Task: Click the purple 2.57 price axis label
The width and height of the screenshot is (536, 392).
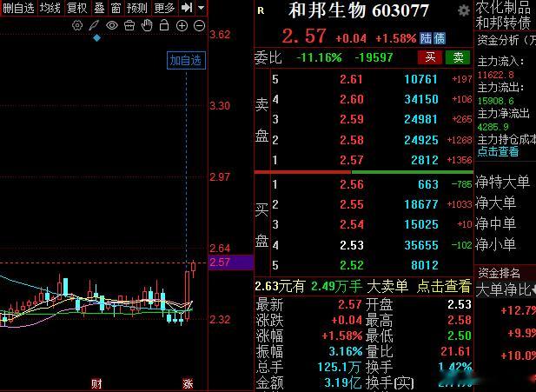Action: pos(231,262)
